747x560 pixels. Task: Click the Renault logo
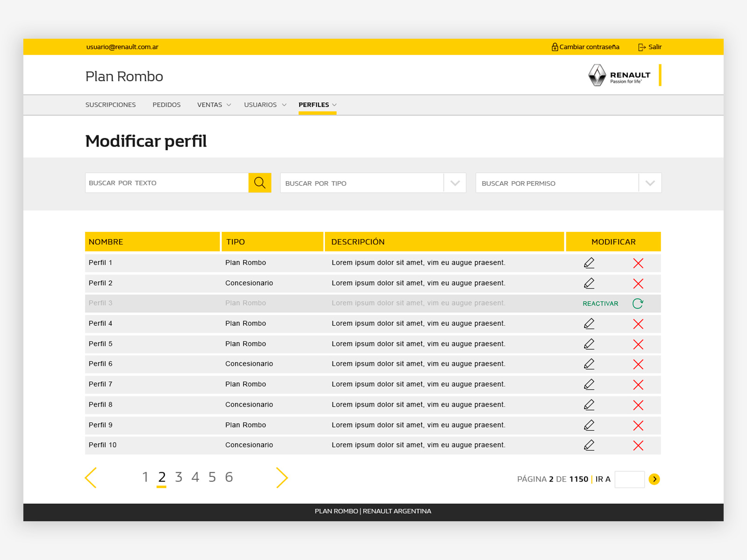pos(619,76)
